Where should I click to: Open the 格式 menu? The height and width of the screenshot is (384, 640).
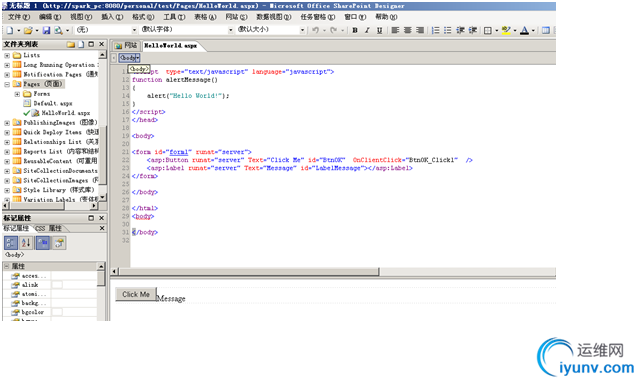point(143,17)
